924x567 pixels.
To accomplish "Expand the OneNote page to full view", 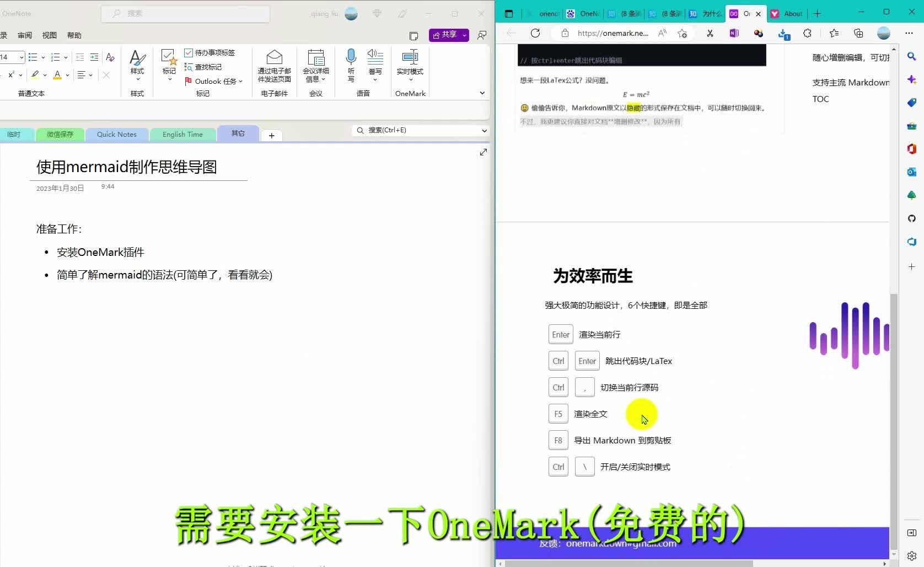I will click(484, 152).
